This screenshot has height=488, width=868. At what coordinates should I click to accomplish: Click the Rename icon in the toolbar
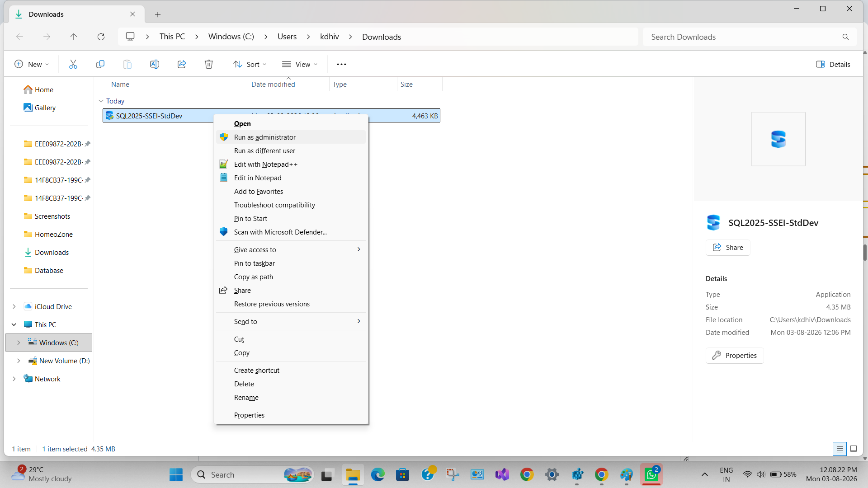tap(155, 64)
